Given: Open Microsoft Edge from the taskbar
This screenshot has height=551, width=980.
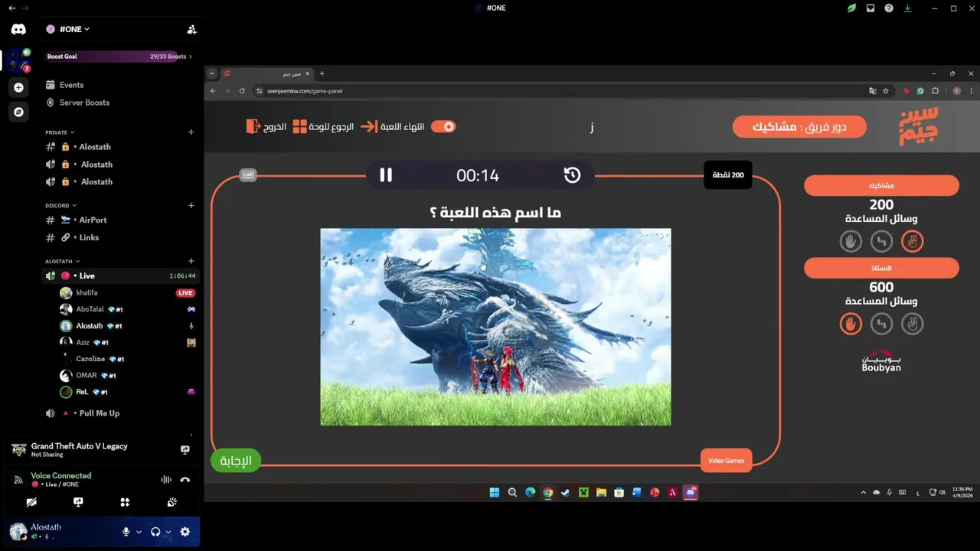Looking at the screenshot, I should [x=530, y=493].
